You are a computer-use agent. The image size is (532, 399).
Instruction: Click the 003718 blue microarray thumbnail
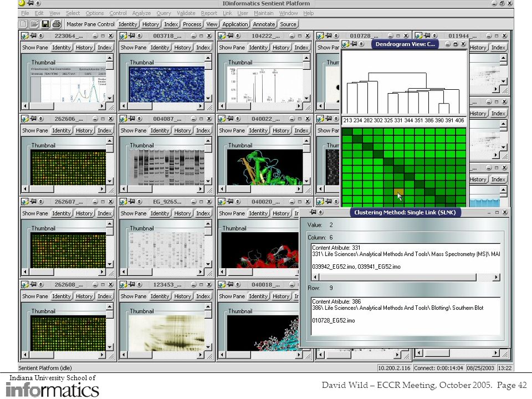coord(167,84)
